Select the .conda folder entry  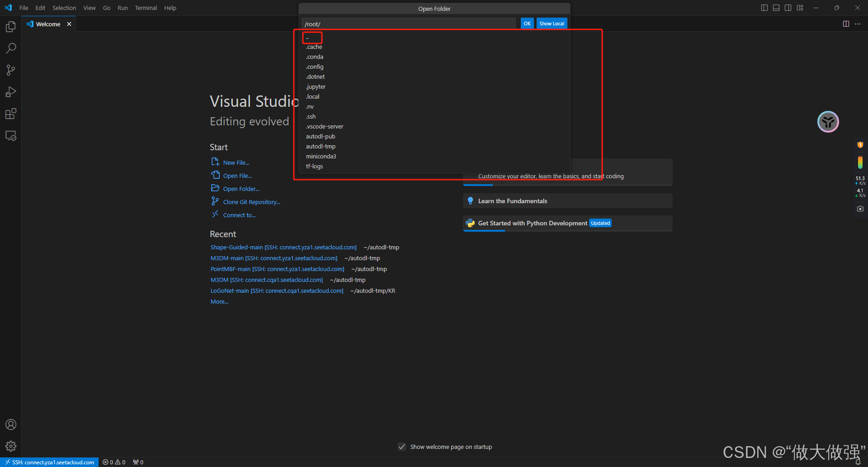pos(434,57)
